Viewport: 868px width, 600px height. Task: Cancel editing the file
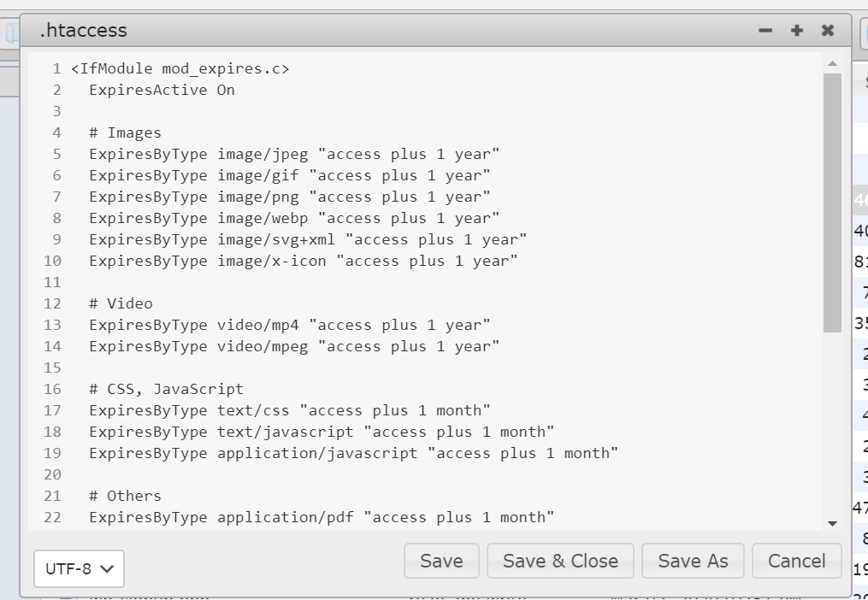tap(796, 561)
